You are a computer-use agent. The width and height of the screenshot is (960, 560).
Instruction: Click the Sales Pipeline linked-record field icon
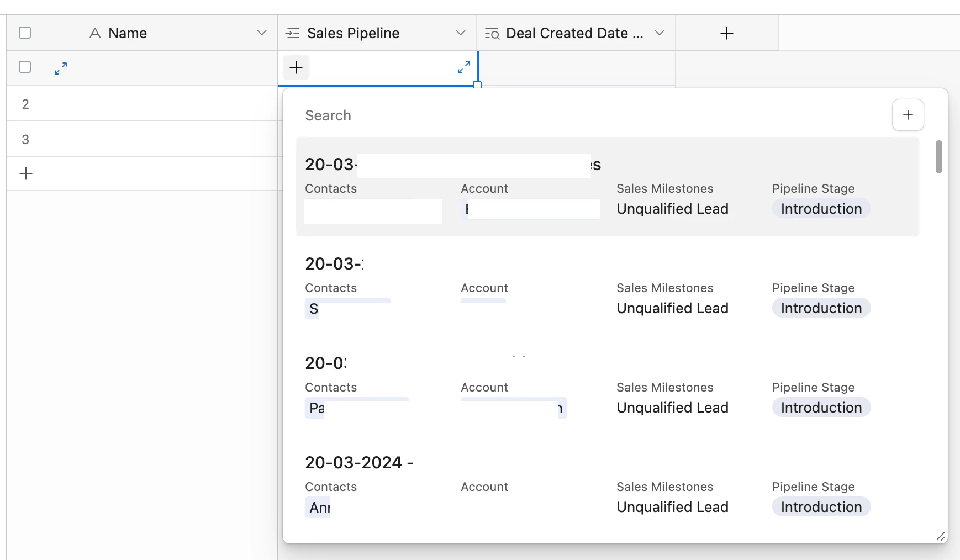(292, 33)
